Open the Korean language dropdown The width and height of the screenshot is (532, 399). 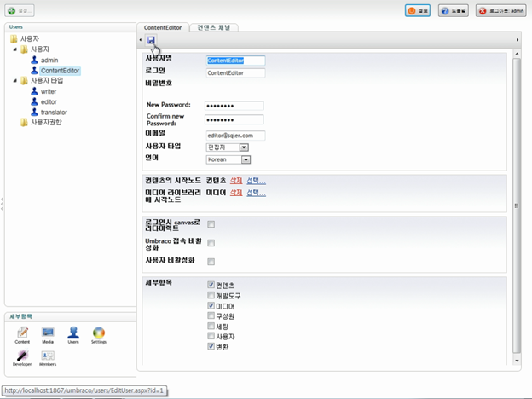(228, 159)
